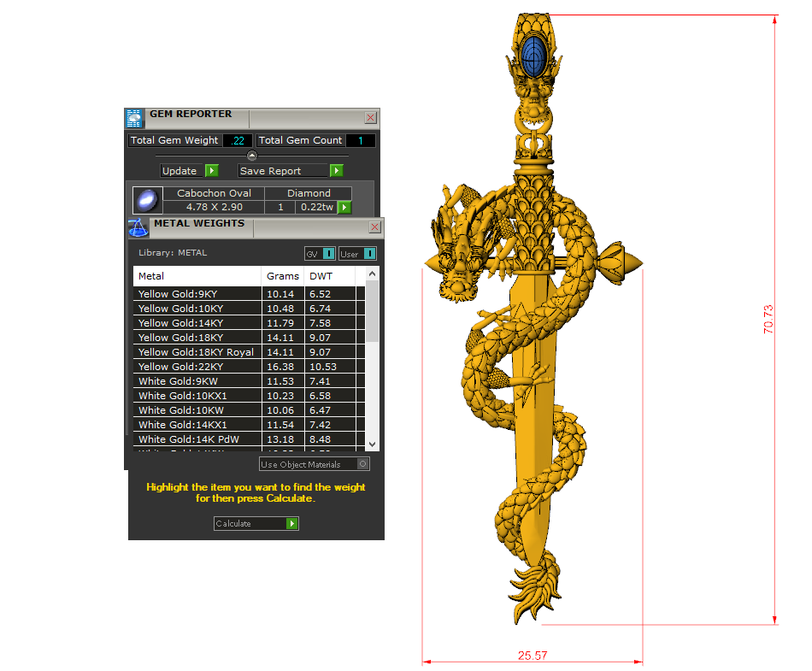Click green arrow in the Diamond gem row
This screenshot has height=671, width=812.
344,207
